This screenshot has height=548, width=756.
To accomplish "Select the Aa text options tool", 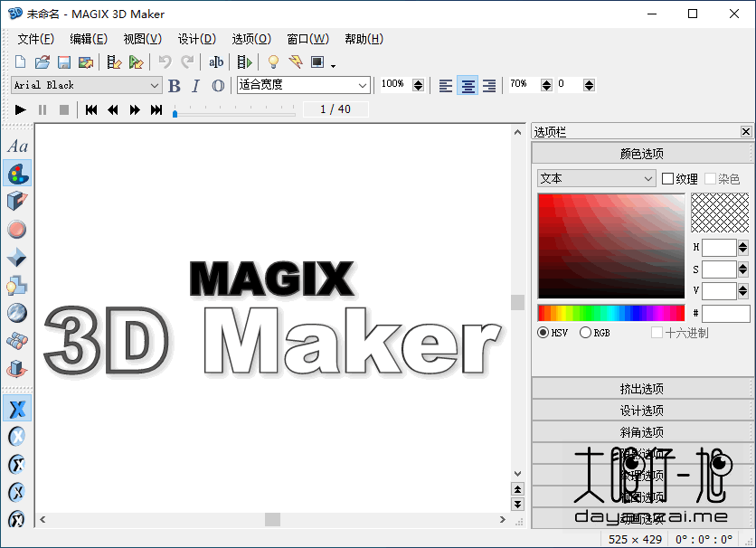I will 18,146.
